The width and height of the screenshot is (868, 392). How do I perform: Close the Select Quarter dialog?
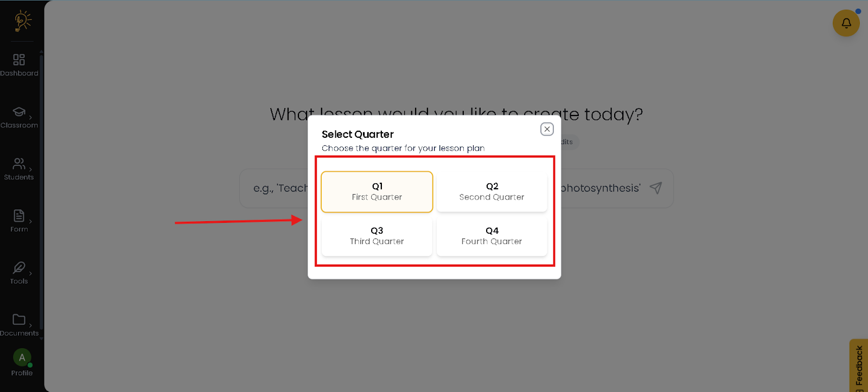click(x=547, y=129)
